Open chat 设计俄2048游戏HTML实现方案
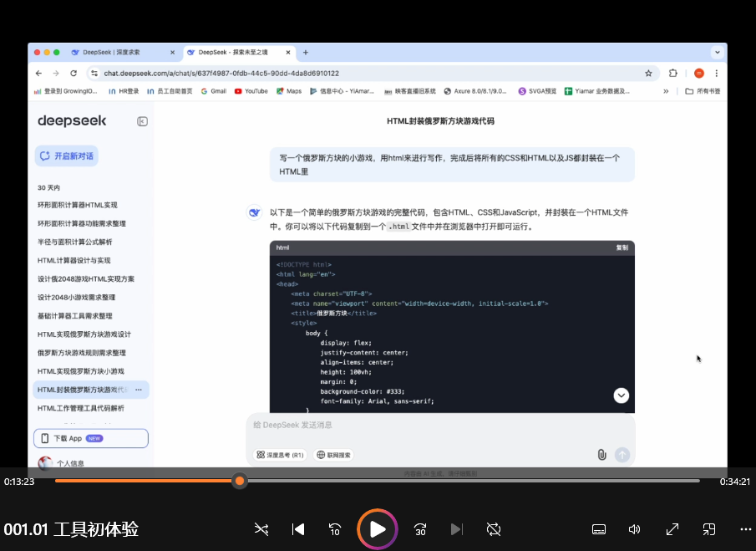 (x=86, y=279)
